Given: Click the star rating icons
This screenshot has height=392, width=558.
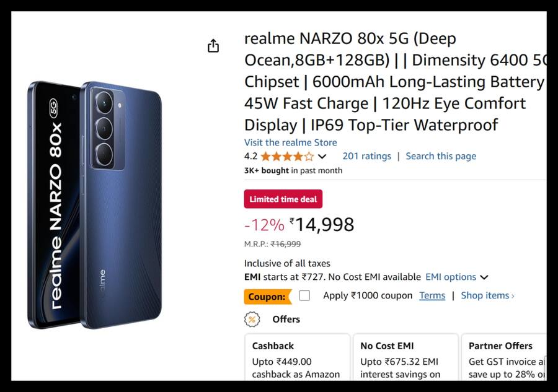Looking at the screenshot, I should pyautogui.click(x=286, y=156).
